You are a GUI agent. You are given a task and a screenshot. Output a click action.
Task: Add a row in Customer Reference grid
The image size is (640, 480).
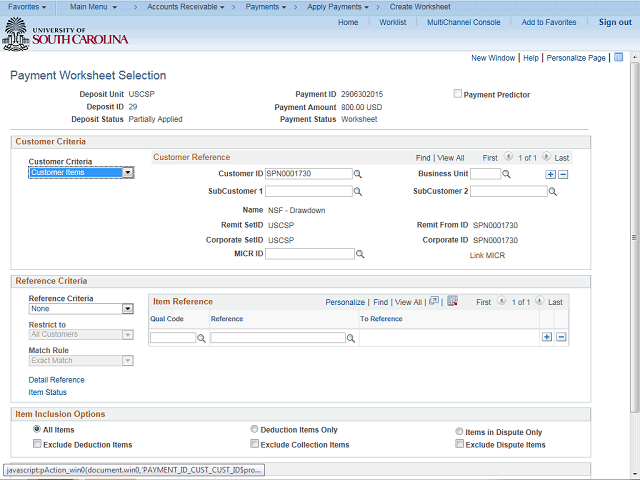[549, 174]
